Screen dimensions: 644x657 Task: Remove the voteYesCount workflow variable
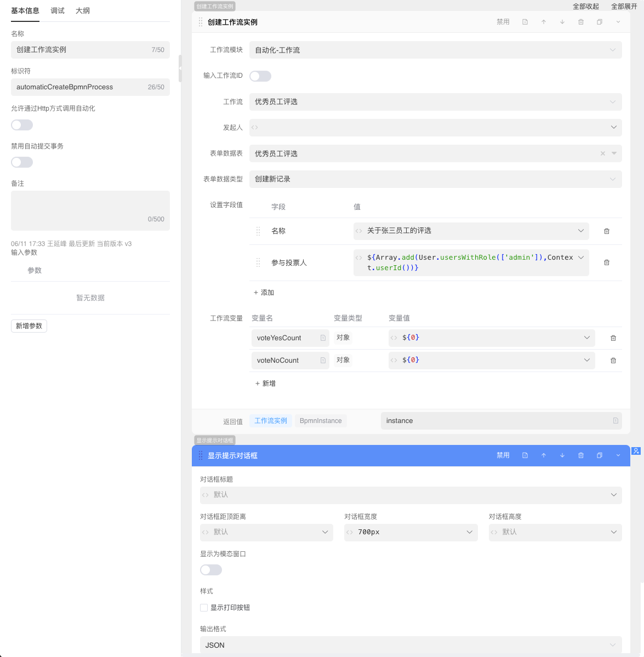coord(613,338)
